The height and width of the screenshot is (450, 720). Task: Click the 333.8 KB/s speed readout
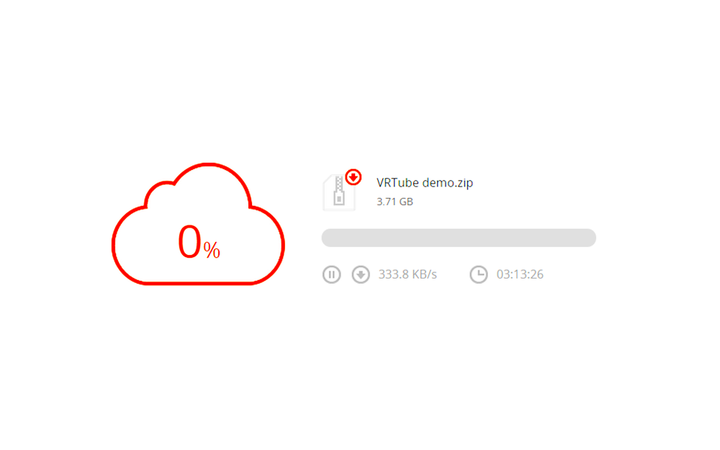click(407, 275)
